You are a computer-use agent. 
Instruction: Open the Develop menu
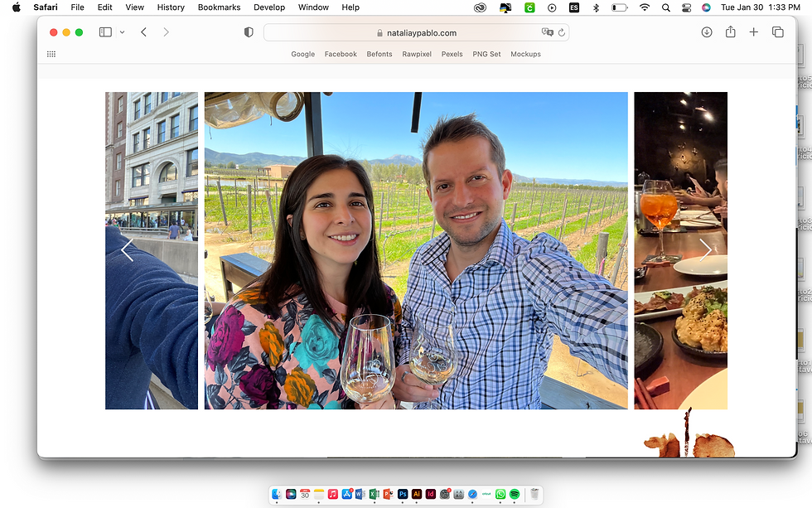click(269, 7)
